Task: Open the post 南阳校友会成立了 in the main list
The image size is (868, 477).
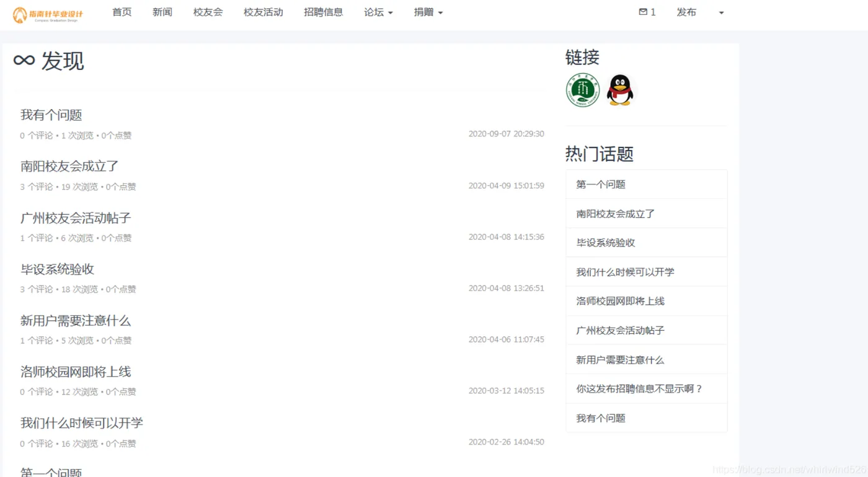Action: (69, 167)
